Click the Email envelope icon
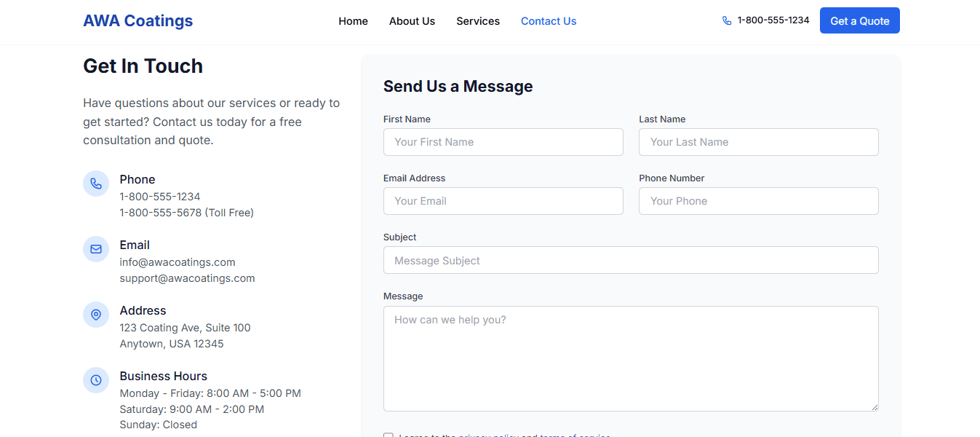 96,249
